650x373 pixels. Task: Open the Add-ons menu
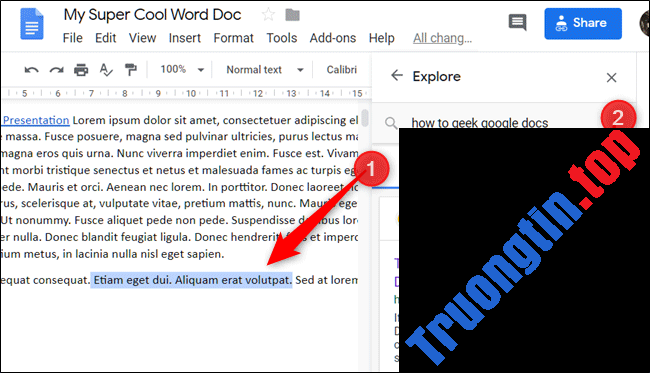(x=332, y=38)
